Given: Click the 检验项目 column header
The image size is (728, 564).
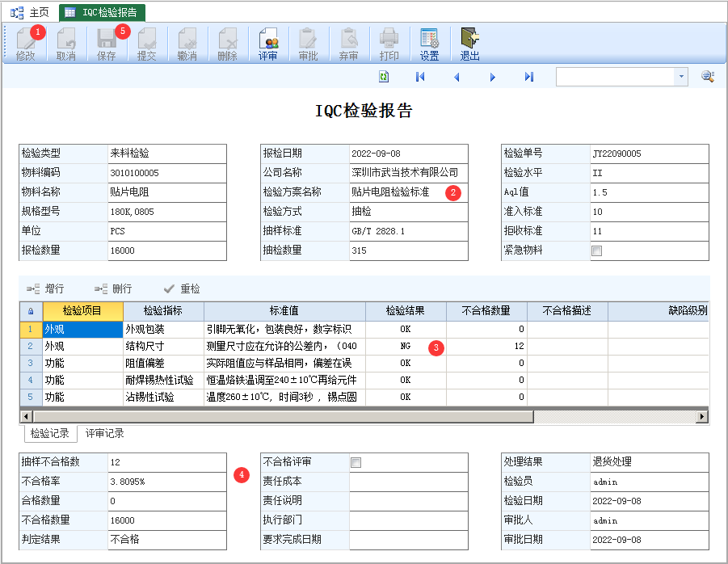Looking at the screenshot, I should click(82, 311).
